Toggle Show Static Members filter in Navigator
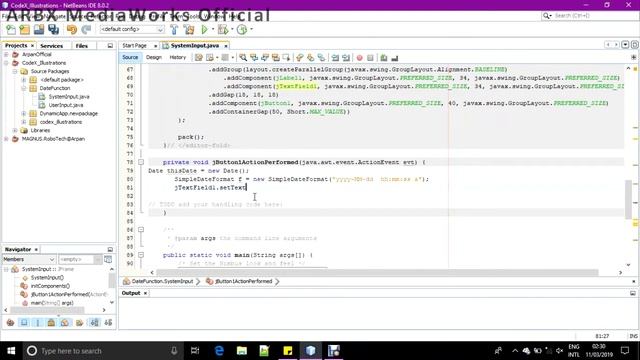The height and width of the screenshot is (360, 640). (38, 323)
